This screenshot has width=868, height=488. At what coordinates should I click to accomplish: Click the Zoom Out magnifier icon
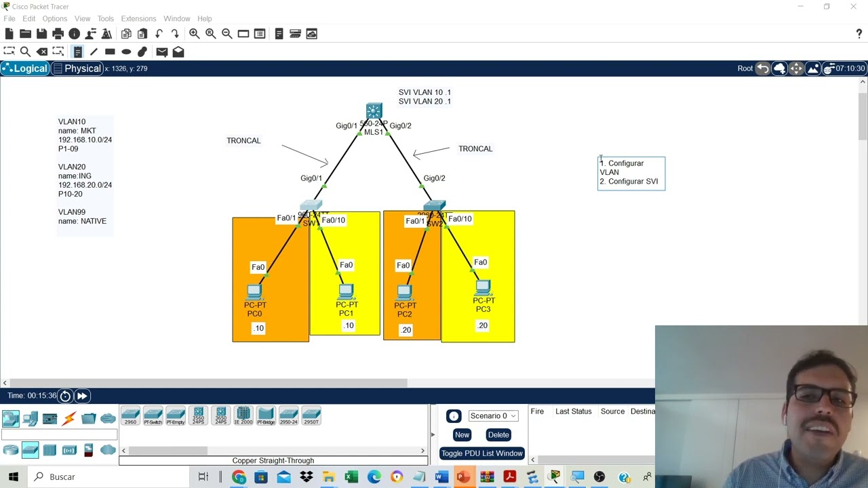point(226,34)
